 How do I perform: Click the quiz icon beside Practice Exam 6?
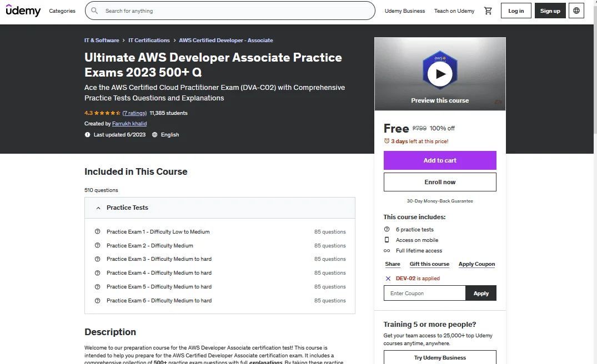[98, 301]
